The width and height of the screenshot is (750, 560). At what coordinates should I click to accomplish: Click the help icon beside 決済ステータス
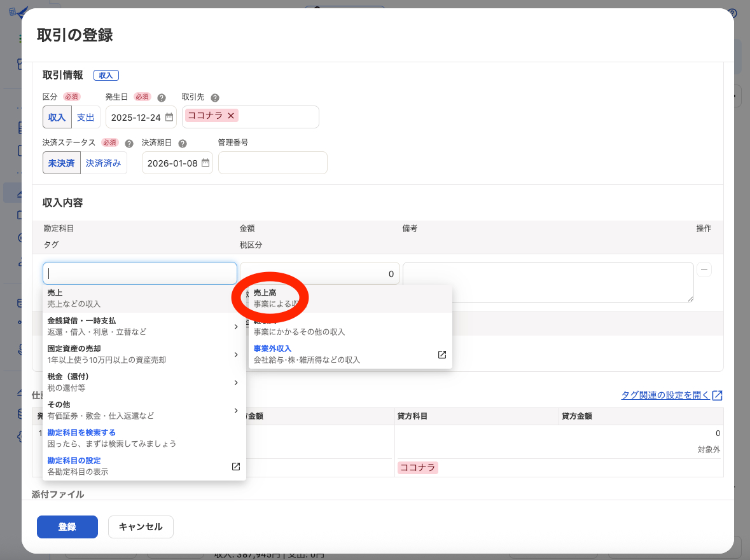click(x=129, y=144)
